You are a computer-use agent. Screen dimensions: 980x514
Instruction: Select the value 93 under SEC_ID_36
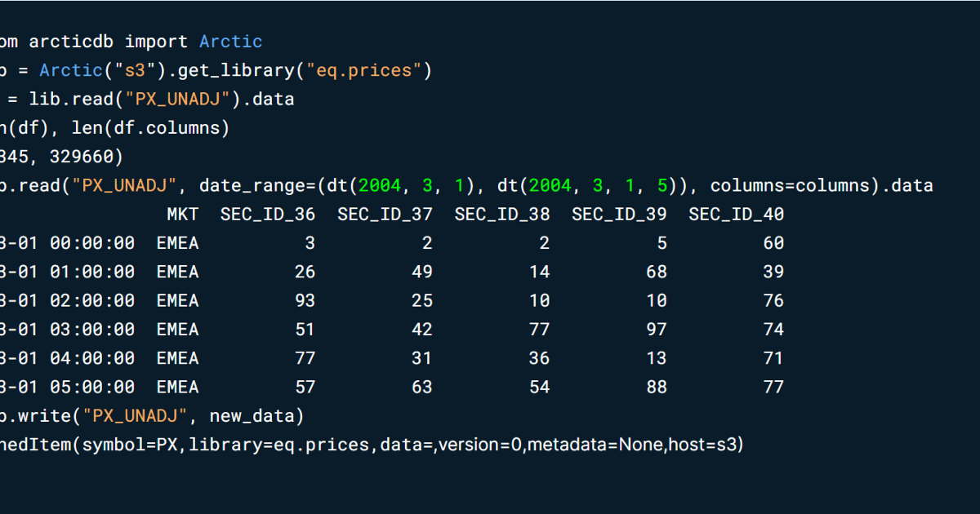pos(304,300)
